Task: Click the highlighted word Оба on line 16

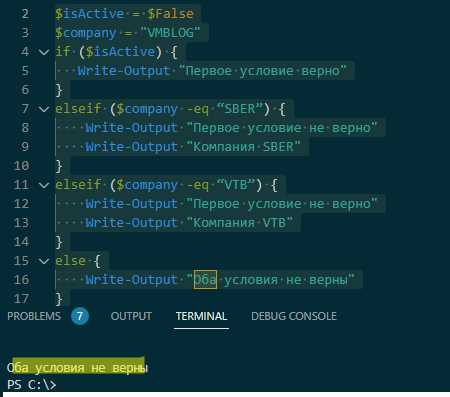Action: [x=205, y=279]
